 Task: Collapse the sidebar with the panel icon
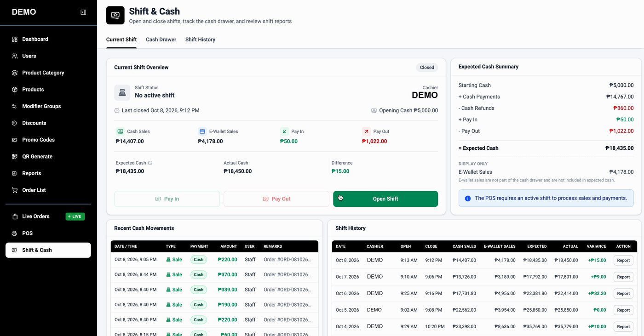tap(83, 12)
